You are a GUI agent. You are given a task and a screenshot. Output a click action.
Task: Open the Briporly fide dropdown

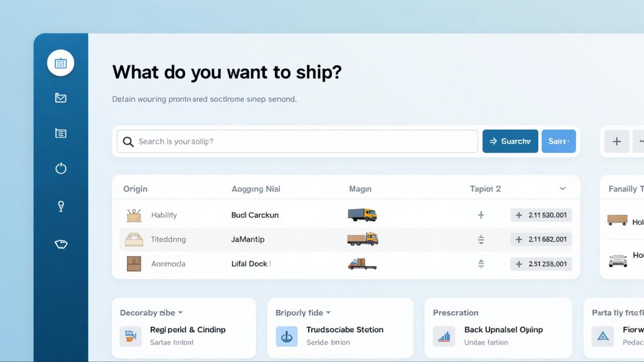pos(303,313)
